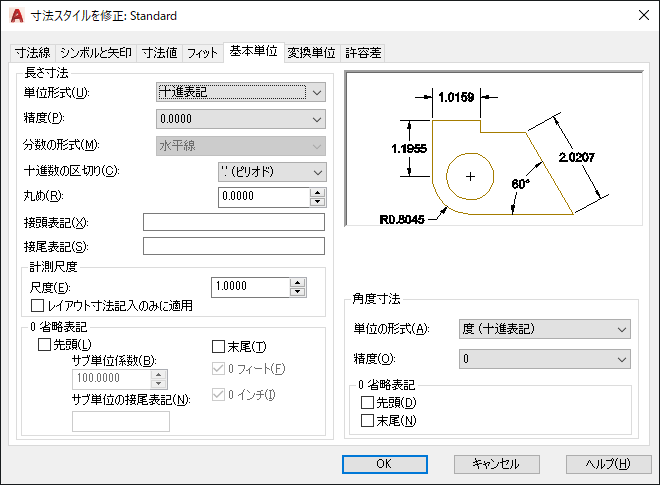
Task: Open the angular 単位の形式(A) dropdown
Action: (x=545, y=329)
